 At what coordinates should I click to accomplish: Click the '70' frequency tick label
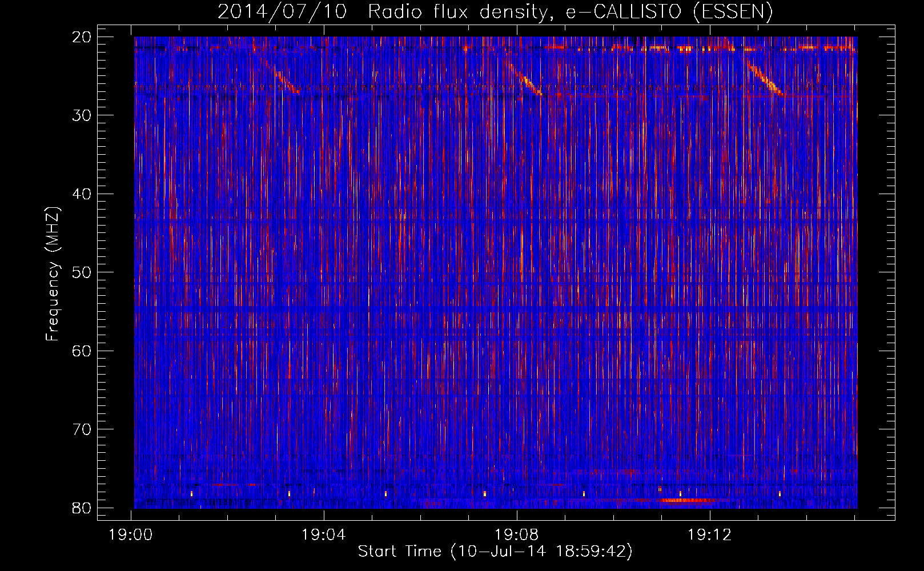[82, 429]
